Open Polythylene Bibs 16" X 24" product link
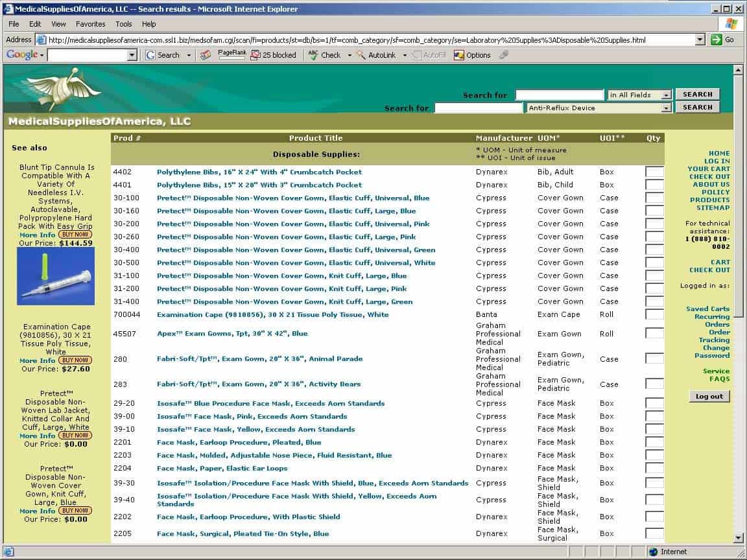Screen dimensions: 747x560 click(259, 172)
